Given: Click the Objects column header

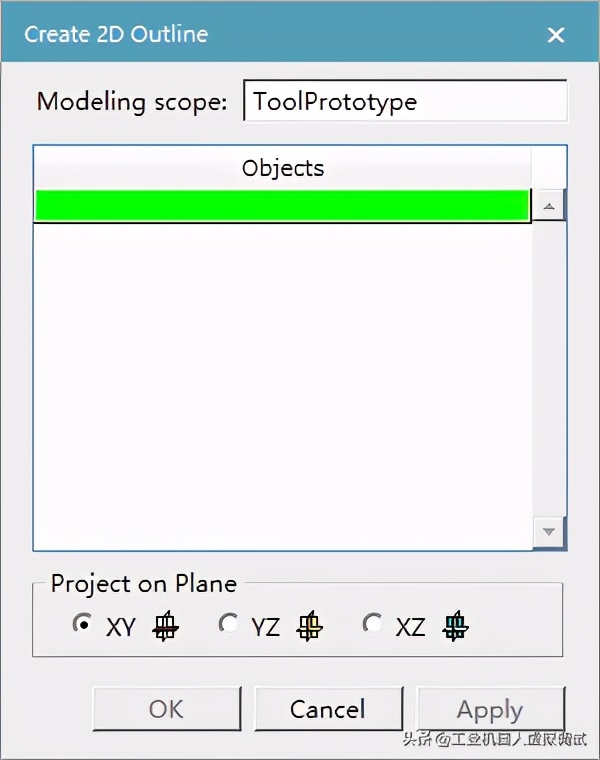Looking at the screenshot, I should pos(283,168).
